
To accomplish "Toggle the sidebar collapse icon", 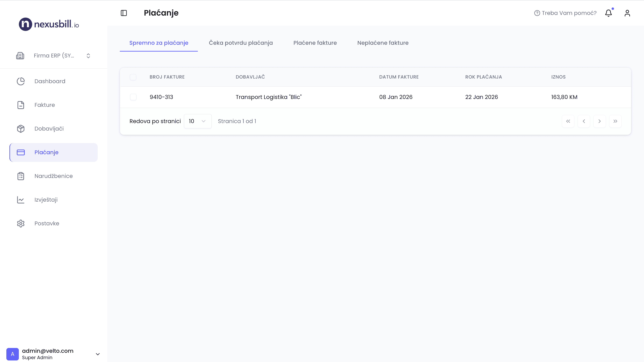I will (x=124, y=13).
